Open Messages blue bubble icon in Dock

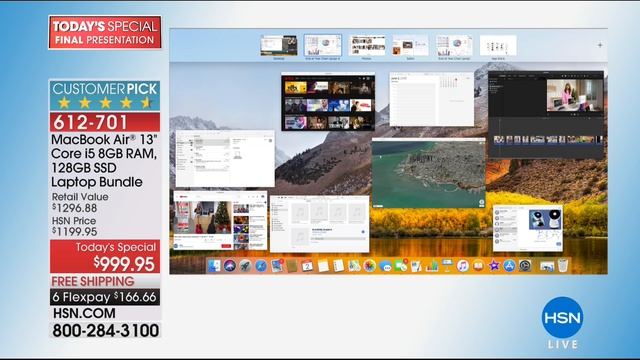click(x=385, y=266)
